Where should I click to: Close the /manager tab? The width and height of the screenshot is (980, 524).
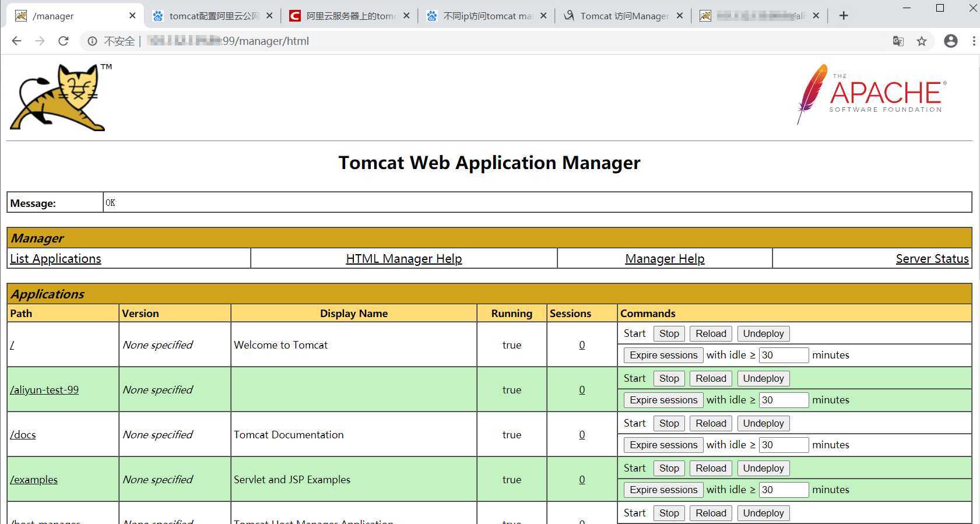pyautogui.click(x=132, y=16)
